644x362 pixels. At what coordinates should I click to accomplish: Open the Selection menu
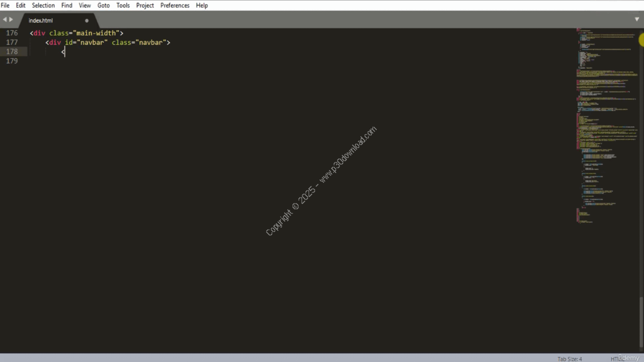tap(43, 6)
